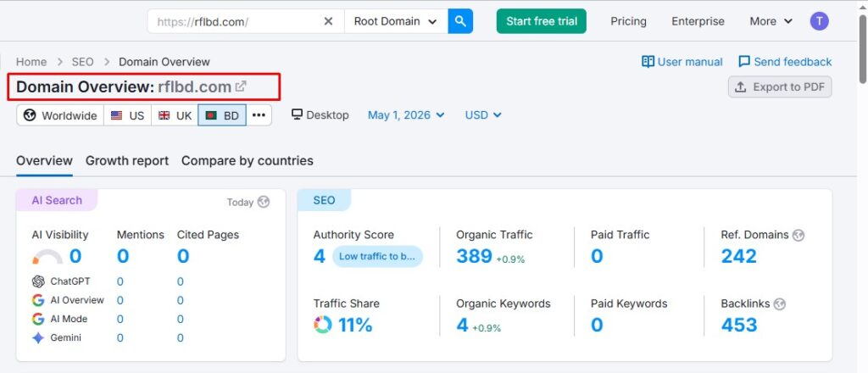This screenshot has height=373, width=868.
Task: Click the globe icon beside Ref. Domains
Action: (x=798, y=235)
